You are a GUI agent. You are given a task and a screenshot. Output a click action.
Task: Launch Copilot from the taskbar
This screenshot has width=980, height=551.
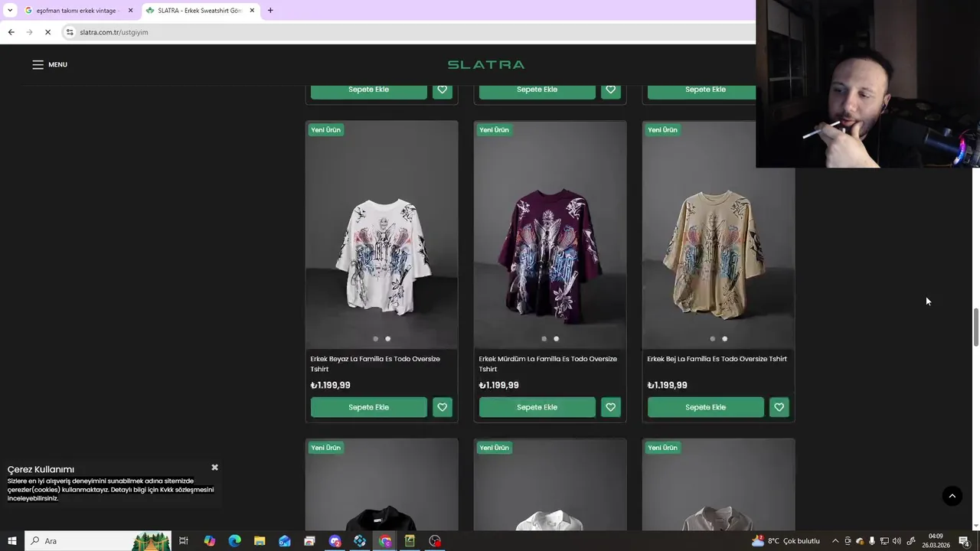tap(209, 541)
